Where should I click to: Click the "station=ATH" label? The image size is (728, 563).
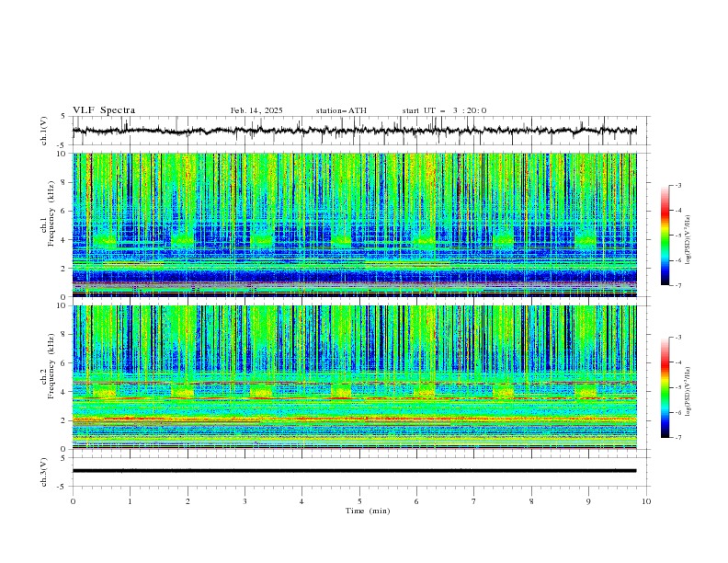(x=341, y=110)
